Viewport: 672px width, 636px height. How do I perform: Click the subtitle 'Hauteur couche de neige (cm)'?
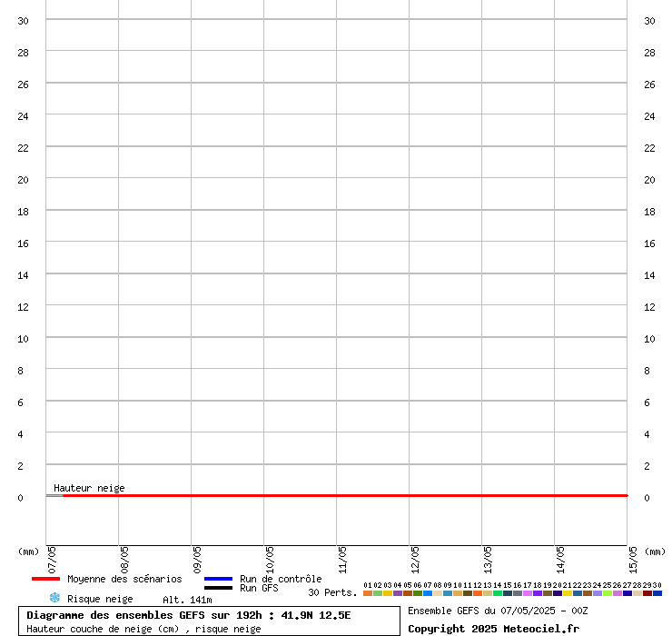coord(103,629)
